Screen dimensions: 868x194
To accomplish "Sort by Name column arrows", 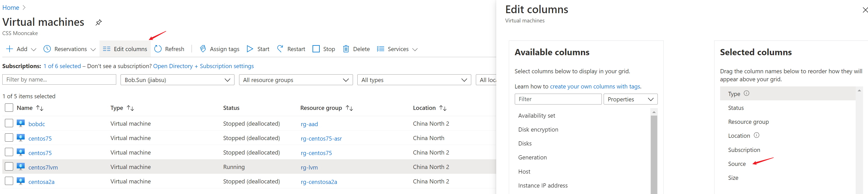I will pos(40,108).
